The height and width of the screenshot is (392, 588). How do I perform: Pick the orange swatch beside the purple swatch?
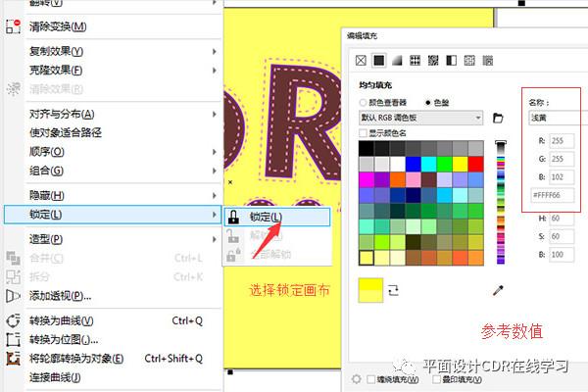[398, 179]
